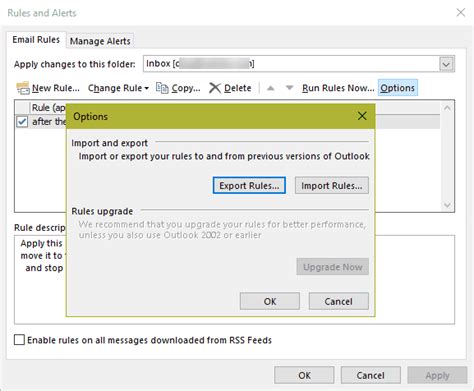Image resolution: width=474 pixels, height=391 pixels.
Task: Open the Change Rule dropdown menu
Action: pyautogui.click(x=118, y=88)
